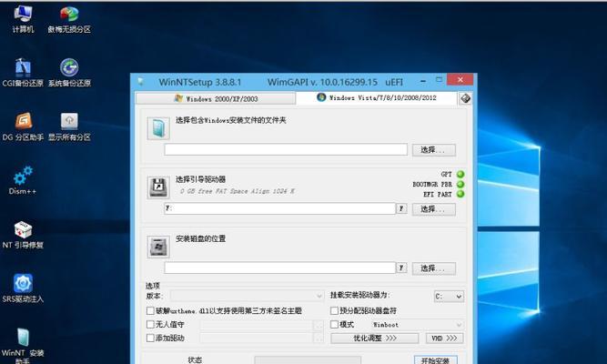The width and height of the screenshot is (607, 364).
Task: Click the BOOTMGR PBR green status light
Action: 460,185
